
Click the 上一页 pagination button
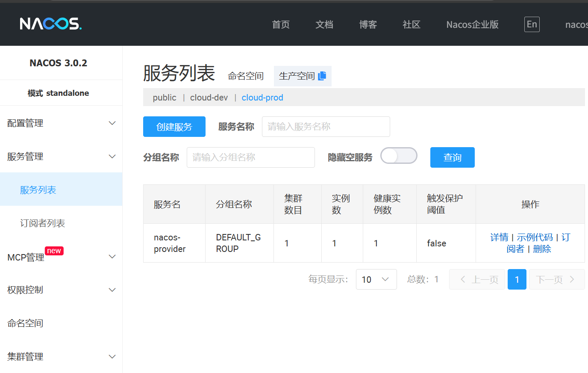(x=477, y=279)
